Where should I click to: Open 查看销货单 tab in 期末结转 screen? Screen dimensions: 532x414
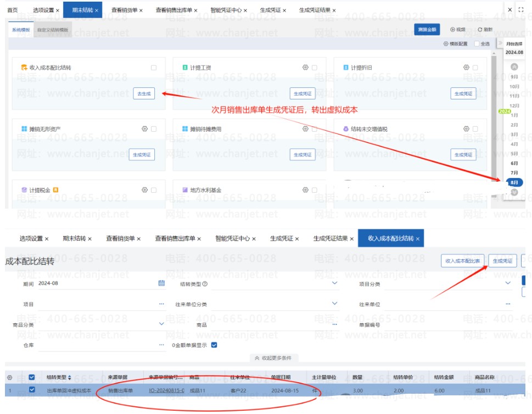[x=124, y=10]
